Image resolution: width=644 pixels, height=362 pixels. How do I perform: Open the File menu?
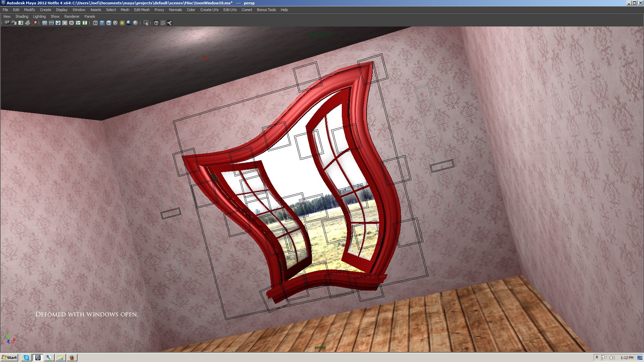click(5, 10)
